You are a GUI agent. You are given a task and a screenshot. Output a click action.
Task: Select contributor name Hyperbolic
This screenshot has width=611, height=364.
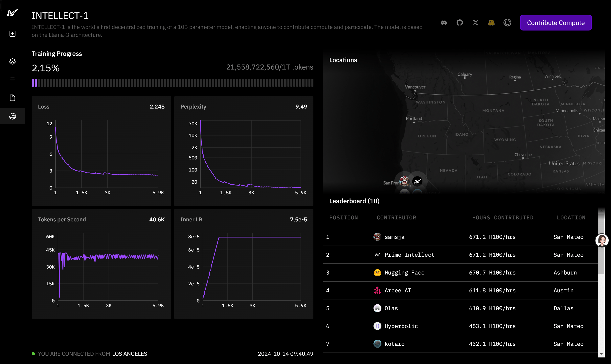click(401, 326)
